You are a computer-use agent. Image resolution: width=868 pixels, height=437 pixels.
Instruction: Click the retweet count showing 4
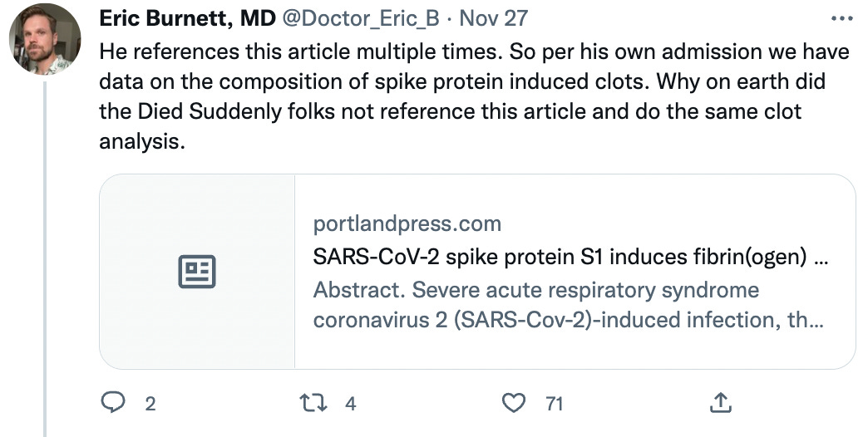350,404
